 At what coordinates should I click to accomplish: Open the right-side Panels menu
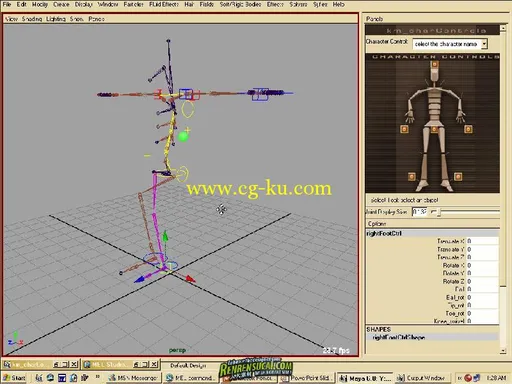[x=374, y=19]
